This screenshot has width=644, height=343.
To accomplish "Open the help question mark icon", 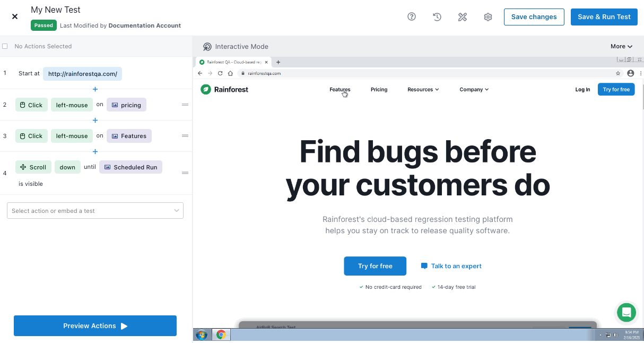I will tap(412, 16).
